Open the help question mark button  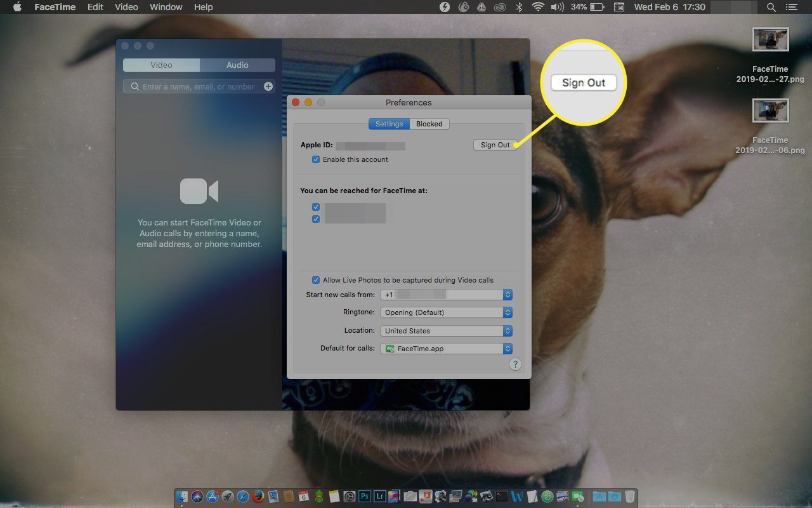tap(515, 364)
